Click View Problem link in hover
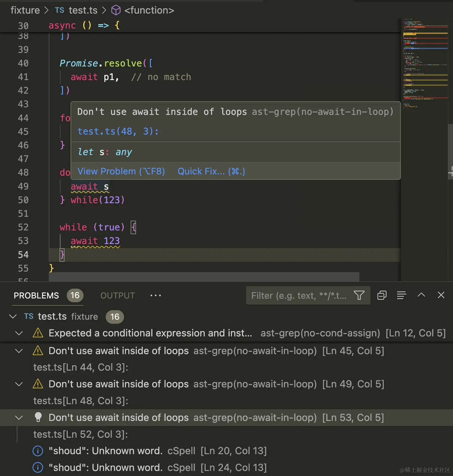 click(121, 171)
